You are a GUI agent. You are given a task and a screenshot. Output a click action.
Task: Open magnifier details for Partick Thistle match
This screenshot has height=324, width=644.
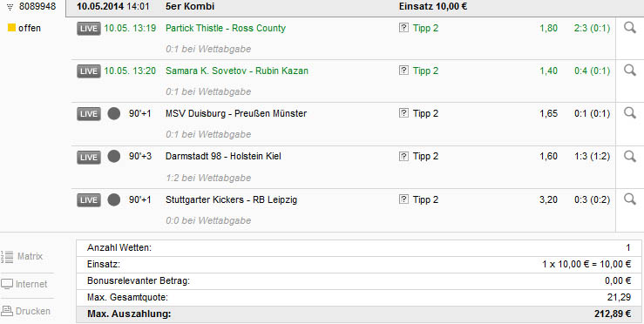coord(630,28)
